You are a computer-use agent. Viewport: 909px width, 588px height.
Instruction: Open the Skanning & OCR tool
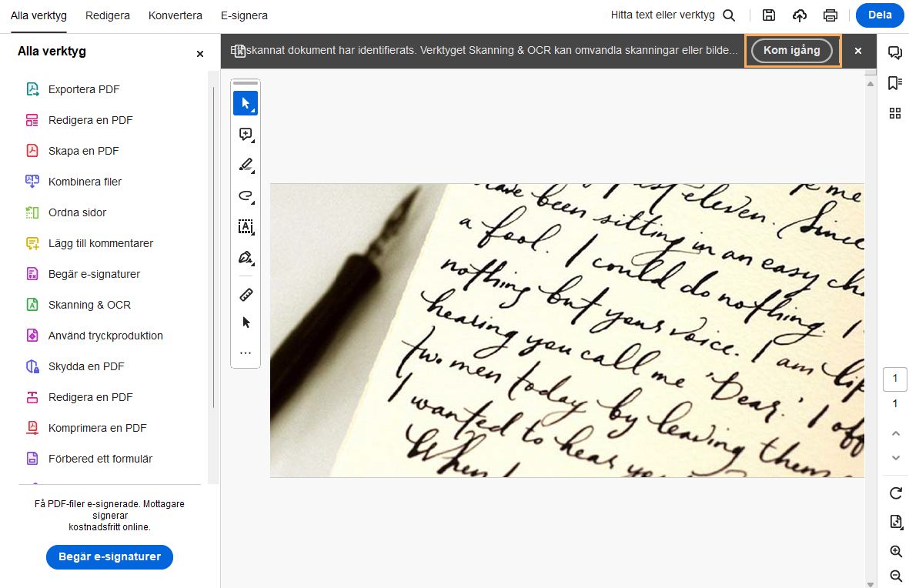tap(91, 305)
